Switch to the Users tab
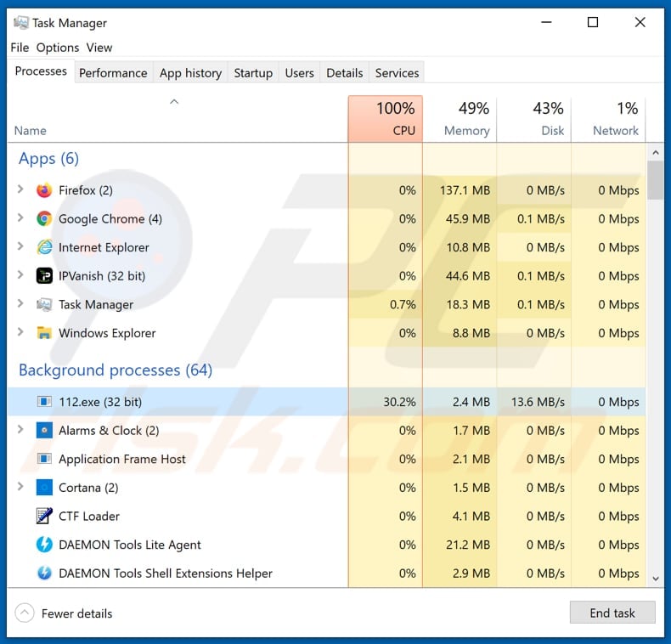The height and width of the screenshot is (644, 671). pyautogui.click(x=299, y=73)
